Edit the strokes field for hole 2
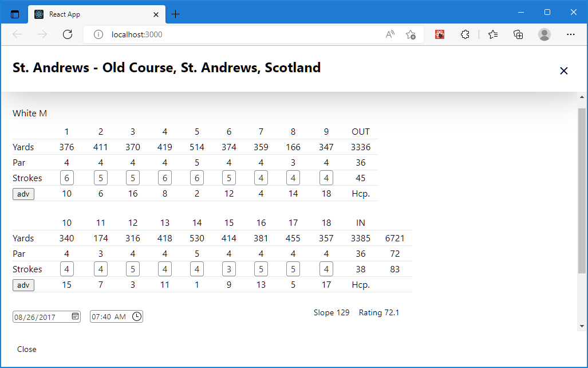The width and height of the screenshot is (588, 368). (x=101, y=178)
